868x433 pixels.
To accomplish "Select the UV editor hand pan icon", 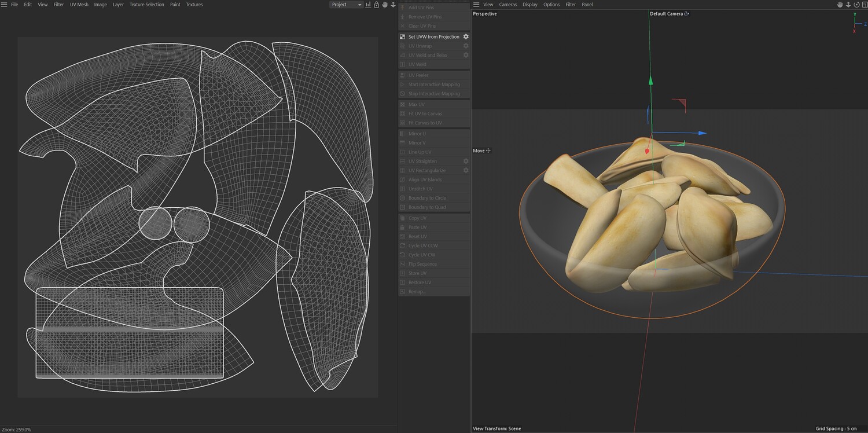I will coord(385,5).
